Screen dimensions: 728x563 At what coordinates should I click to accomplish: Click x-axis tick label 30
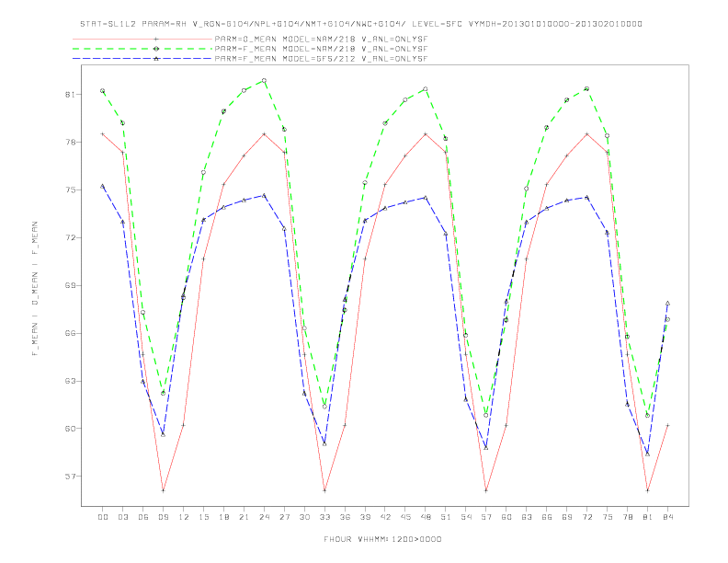pyautogui.click(x=304, y=517)
